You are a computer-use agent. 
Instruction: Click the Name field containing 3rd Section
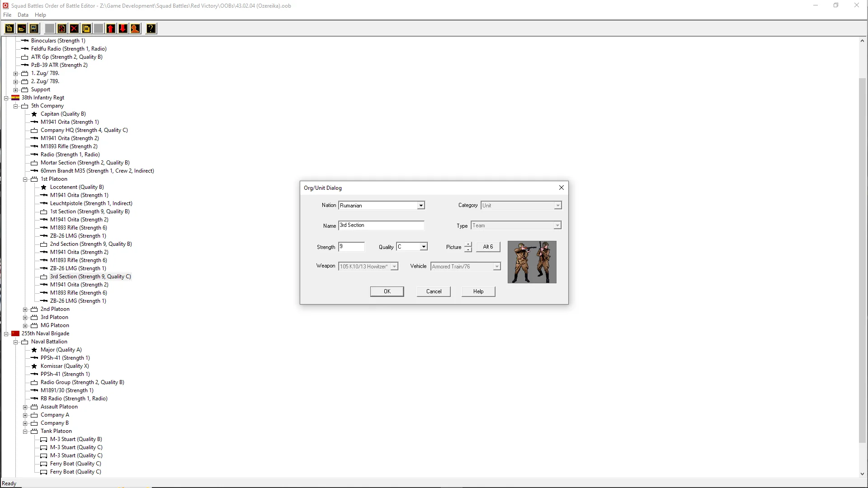[x=381, y=225]
